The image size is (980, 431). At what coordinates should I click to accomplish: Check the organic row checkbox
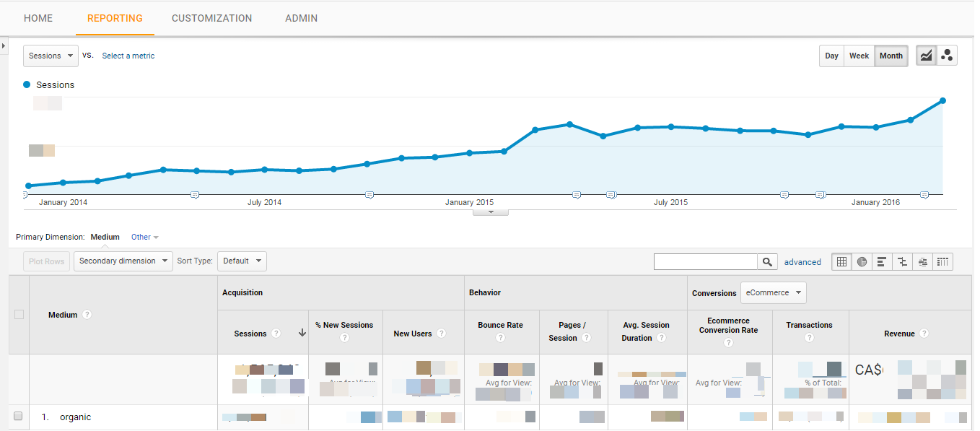coord(19,416)
